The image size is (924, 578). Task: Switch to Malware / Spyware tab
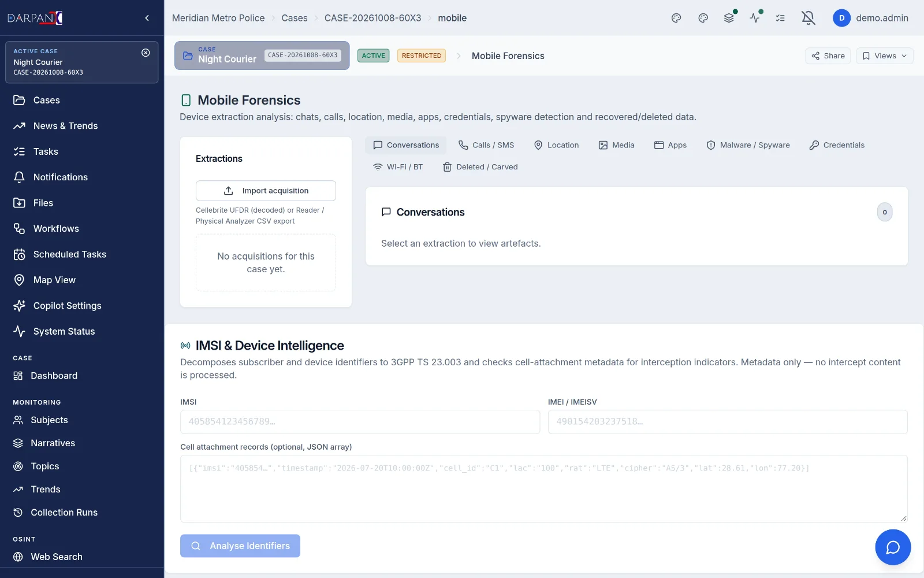click(x=748, y=145)
